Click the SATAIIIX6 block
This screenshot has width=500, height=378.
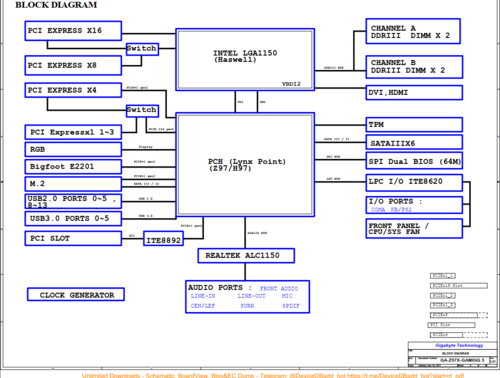coord(414,143)
